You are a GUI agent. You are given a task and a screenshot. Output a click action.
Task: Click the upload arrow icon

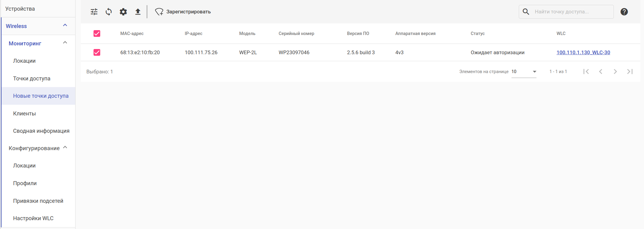click(138, 12)
